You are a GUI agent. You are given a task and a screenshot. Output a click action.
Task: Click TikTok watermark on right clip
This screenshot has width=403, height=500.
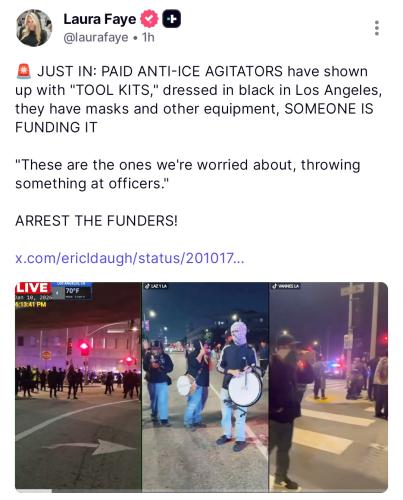pyautogui.click(x=286, y=286)
